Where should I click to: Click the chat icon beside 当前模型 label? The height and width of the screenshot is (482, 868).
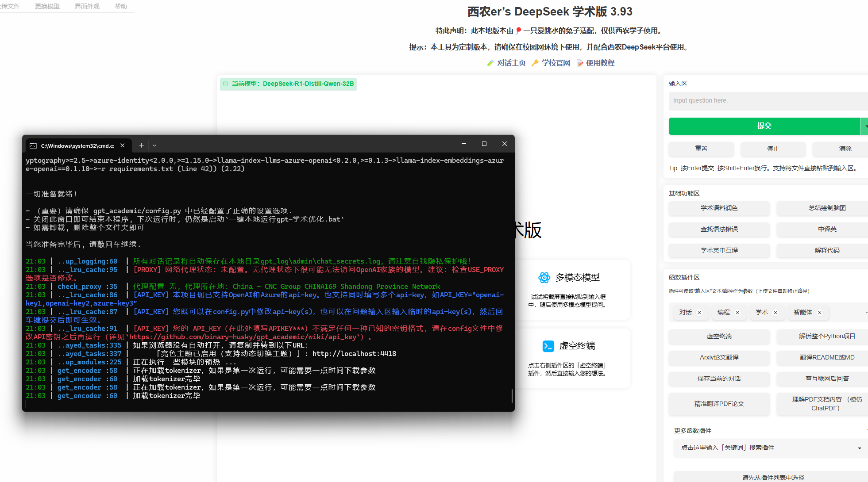tap(226, 84)
